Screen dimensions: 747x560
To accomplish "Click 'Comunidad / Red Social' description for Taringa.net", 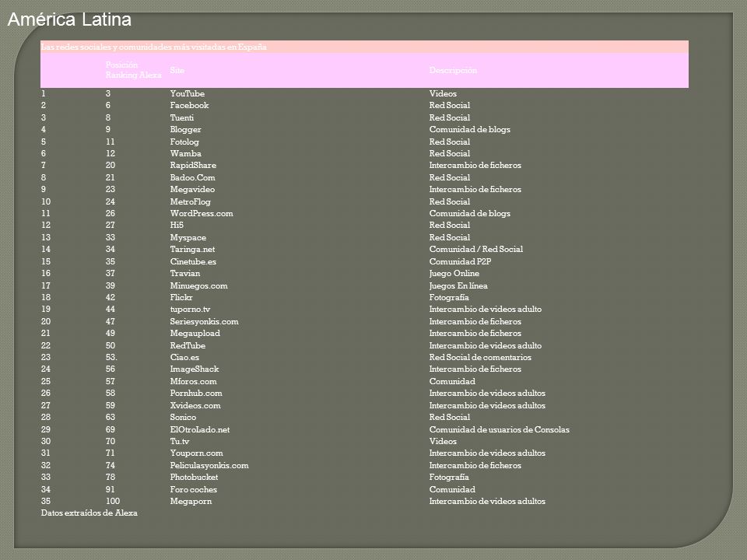I will [x=476, y=249].
